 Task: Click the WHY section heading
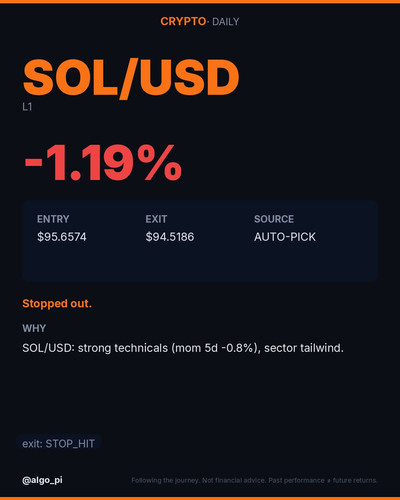[34, 328]
